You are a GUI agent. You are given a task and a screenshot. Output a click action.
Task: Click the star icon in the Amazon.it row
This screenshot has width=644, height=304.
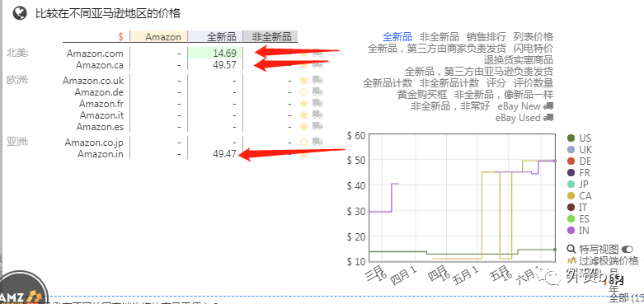[x=303, y=115]
